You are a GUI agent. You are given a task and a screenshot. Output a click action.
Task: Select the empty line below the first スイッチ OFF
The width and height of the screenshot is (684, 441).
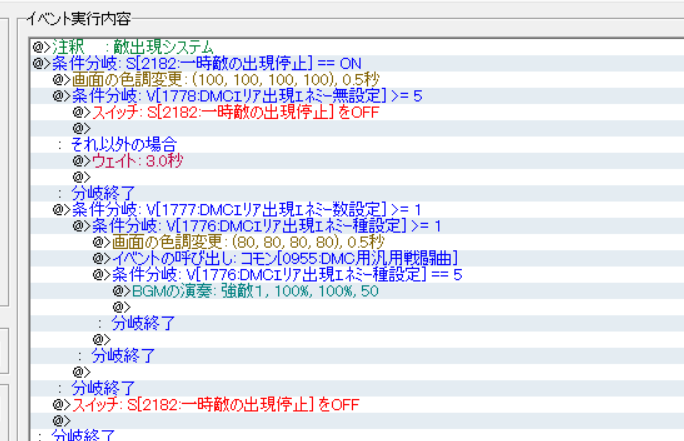pos(82,128)
